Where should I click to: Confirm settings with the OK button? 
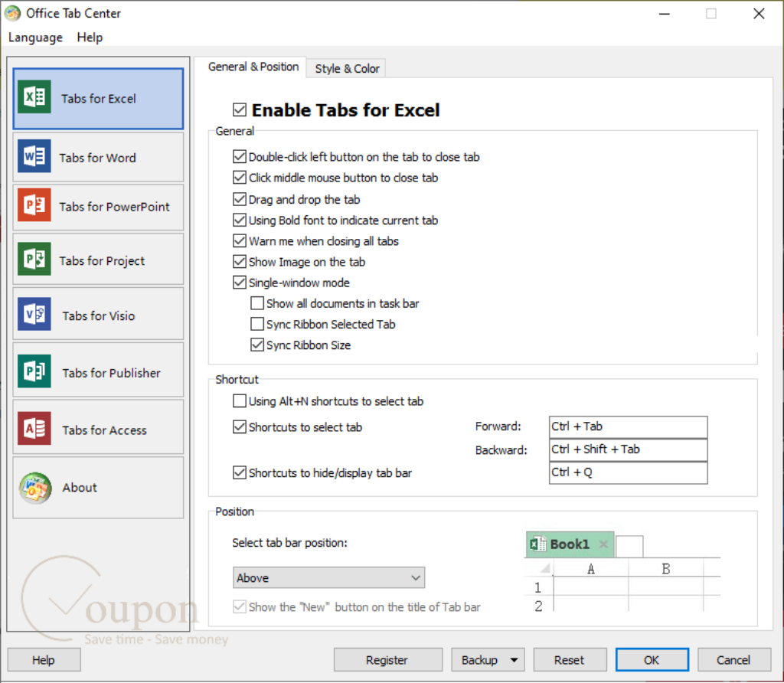652,660
